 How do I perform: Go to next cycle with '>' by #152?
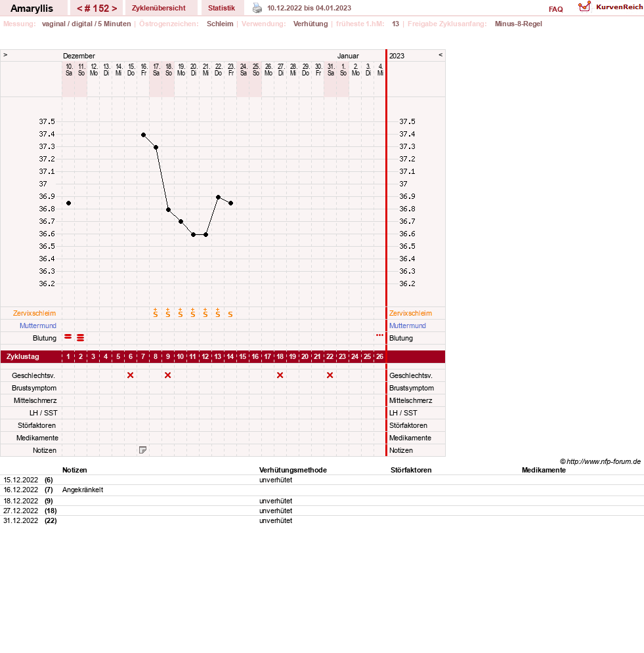point(114,9)
